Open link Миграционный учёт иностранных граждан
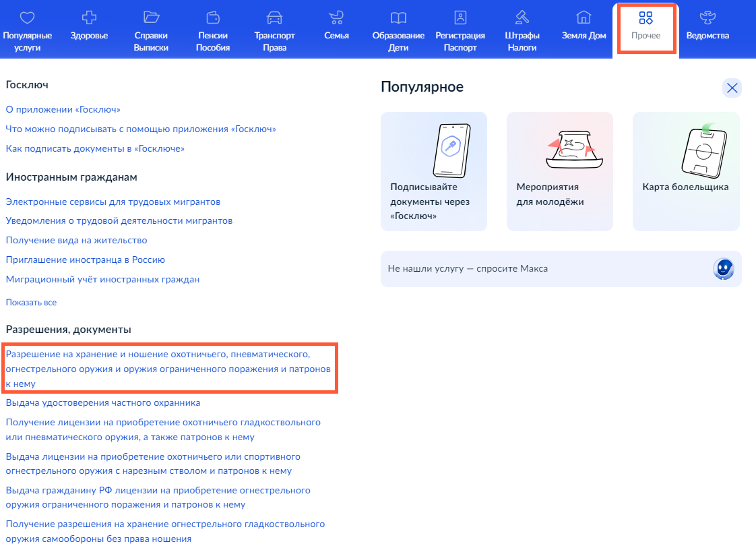This screenshot has height=546, width=756. [x=102, y=279]
